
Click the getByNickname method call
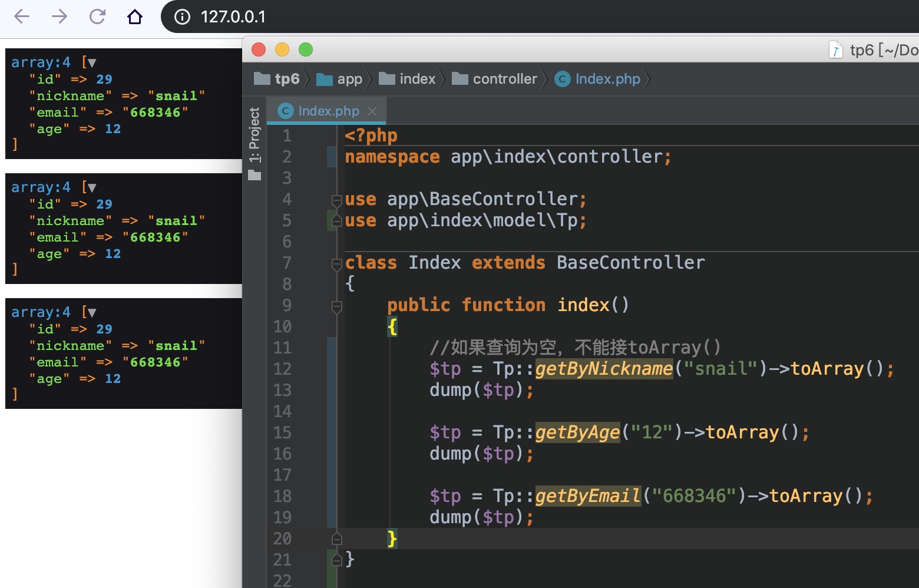(604, 369)
